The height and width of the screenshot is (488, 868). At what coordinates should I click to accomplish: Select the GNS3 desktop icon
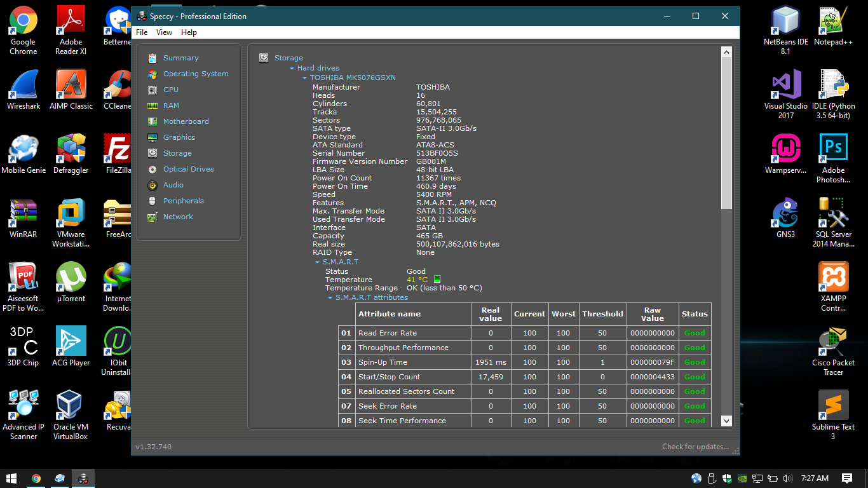pyautogui.click(x=786, y=218)
